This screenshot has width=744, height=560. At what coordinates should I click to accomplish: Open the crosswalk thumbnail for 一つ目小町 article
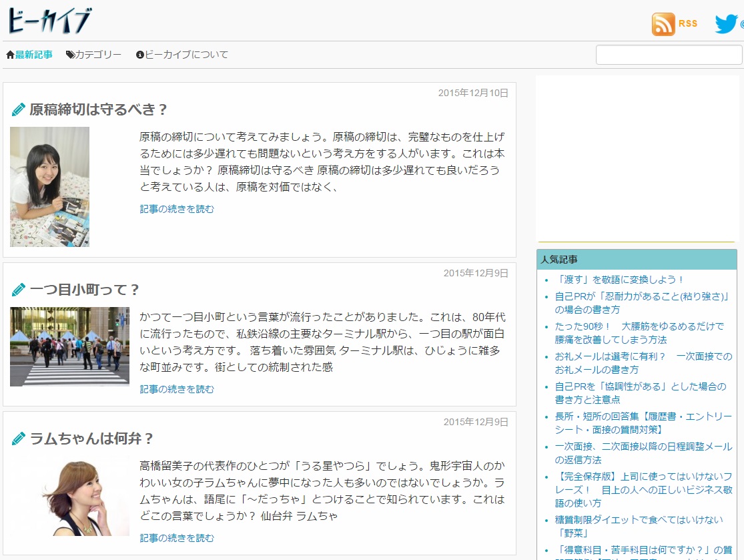(69, 346)
